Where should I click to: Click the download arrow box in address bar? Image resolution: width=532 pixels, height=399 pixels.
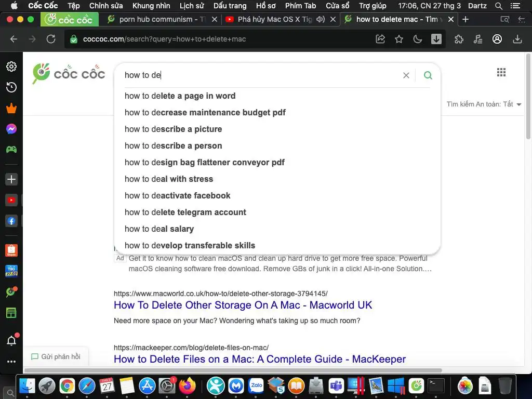tap(436, 39)
